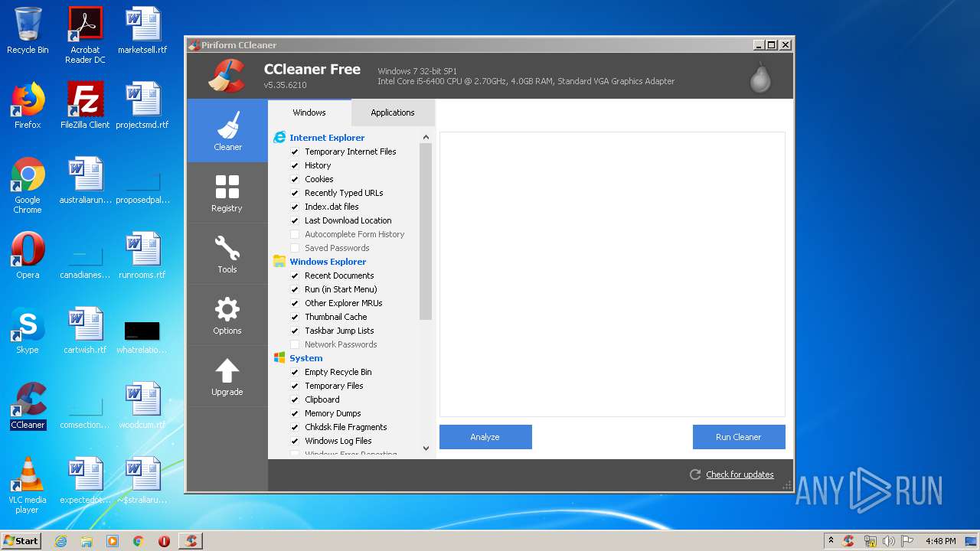Viewport: 980px width, 551px height.
Task: Open Internet Explorer from the taskbar
Action: (60, 541)
